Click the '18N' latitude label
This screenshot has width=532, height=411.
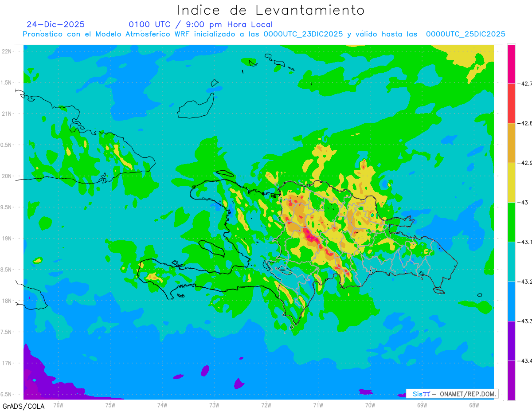7,301
